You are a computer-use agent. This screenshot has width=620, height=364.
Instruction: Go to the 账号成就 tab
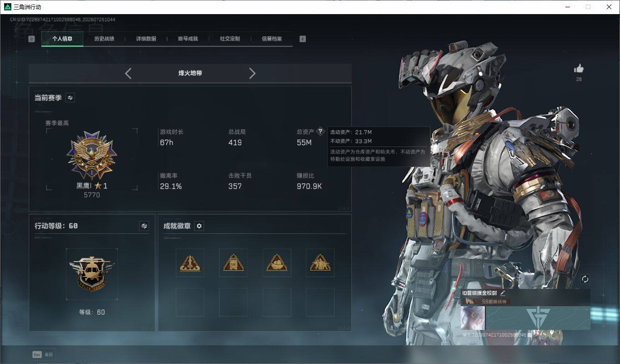(188, 39)
